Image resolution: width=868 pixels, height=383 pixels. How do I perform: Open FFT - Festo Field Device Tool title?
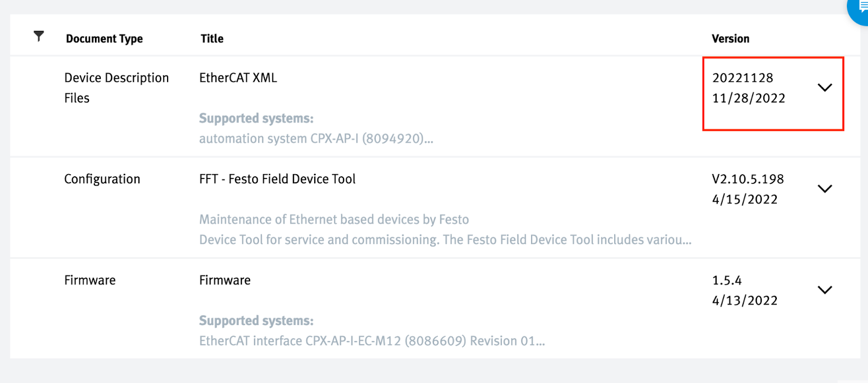277,179
